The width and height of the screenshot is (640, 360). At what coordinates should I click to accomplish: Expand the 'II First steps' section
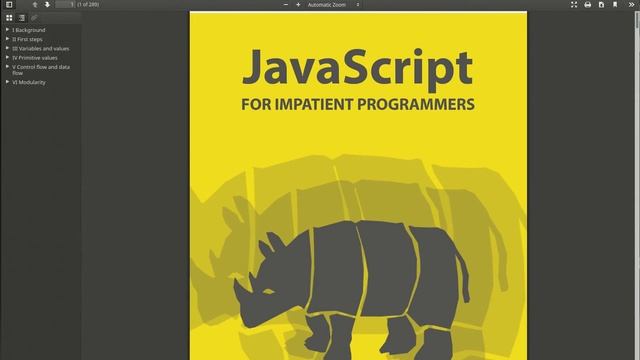7,39
